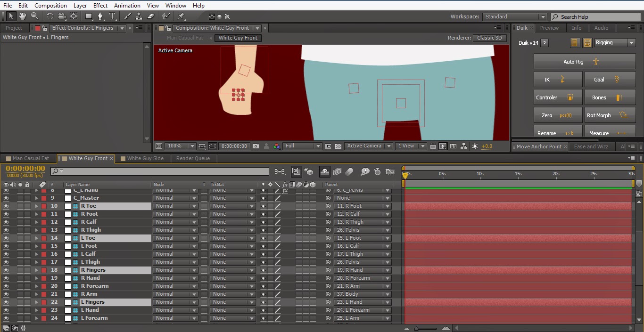Image resolution: width=644 pixels, height=332 pixels.
Task: Select the Hand tool
Action: pos(22,16)
